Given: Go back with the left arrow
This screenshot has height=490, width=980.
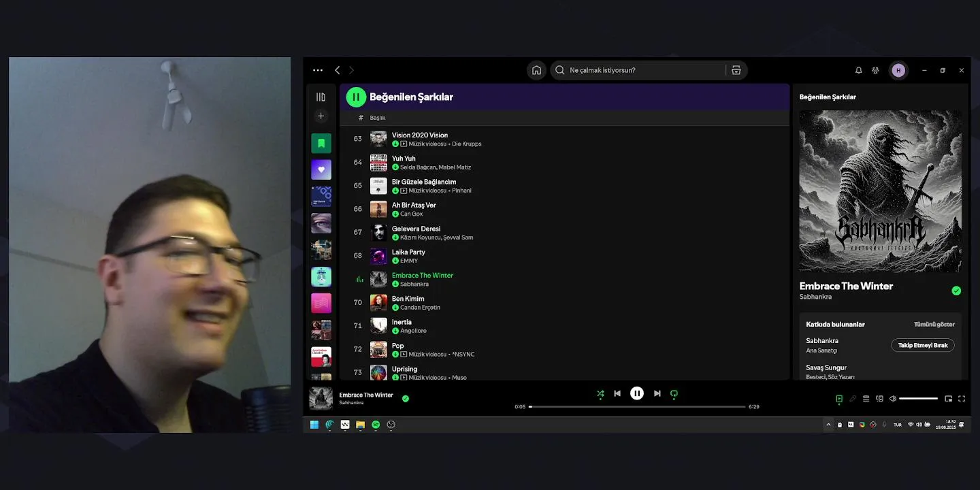Looking at the screenshot, I should pyautogui.click(x=337, y=70).
